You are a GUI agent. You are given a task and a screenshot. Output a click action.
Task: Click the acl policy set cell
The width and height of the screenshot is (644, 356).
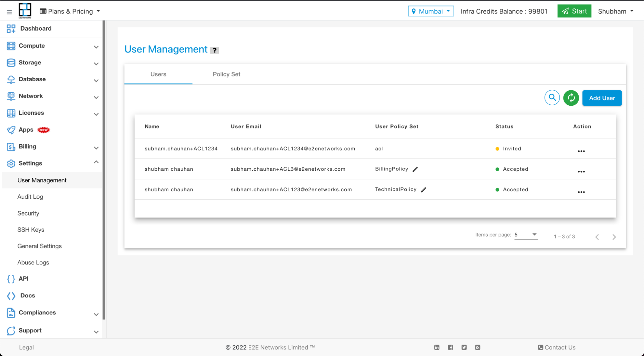pos(379,149)
